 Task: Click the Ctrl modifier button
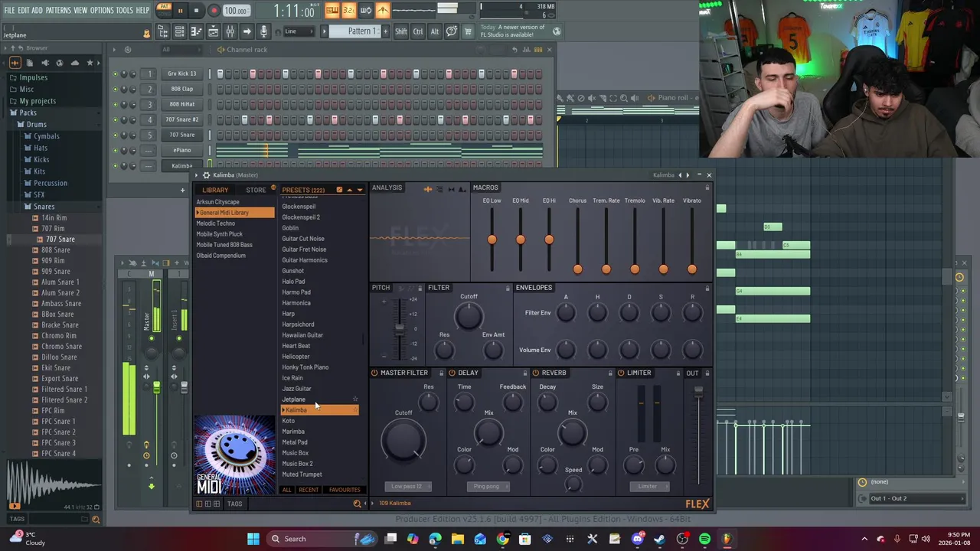[418, 31]
